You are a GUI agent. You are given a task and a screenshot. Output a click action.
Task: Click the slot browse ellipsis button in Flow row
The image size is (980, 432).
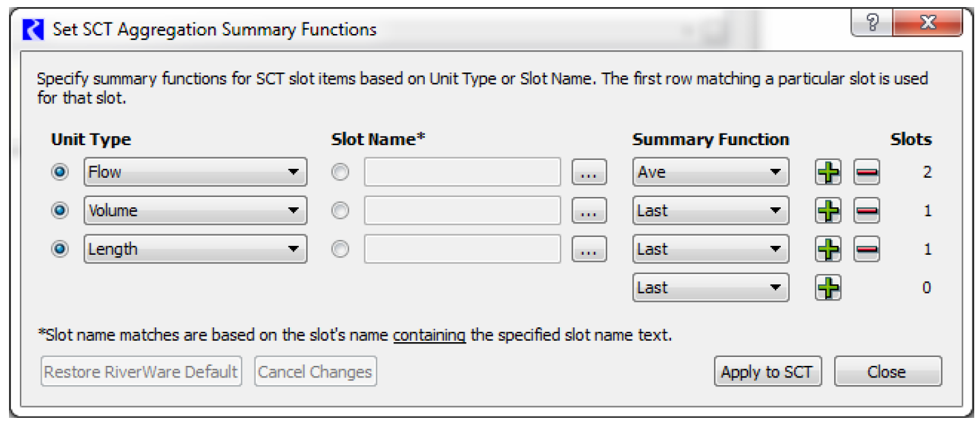tap(589, 172)
